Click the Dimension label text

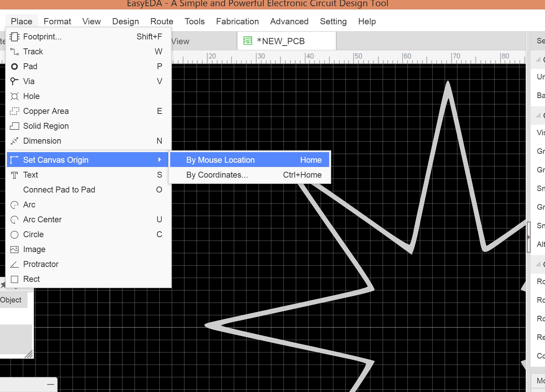pos(42,141)
